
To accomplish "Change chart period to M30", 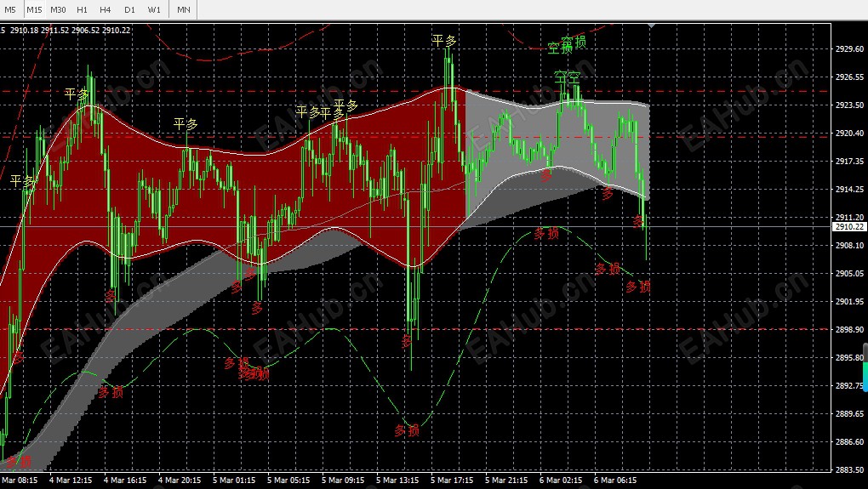I will click(58, 9).
